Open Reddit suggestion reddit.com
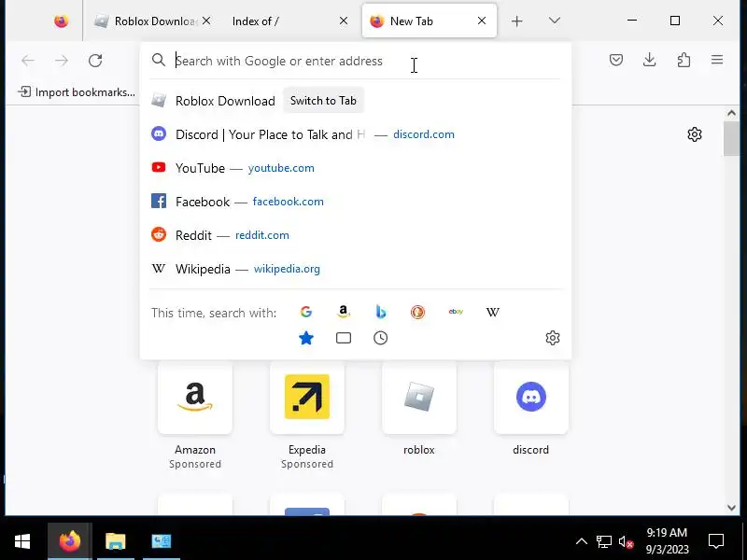The height and width of the screenshot is (560, 747). (x=356, y=235)
